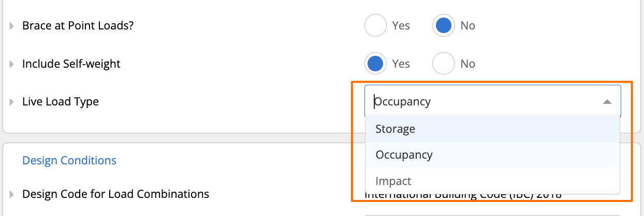Expand Design Code for Load Combinations arrow
The image size is (644, 216).
[x=11, y=195]
